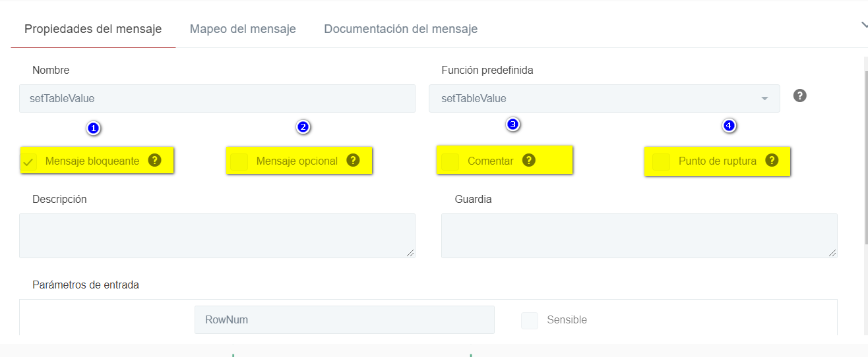Open the Función predefinida dropdown
The width and height of the screenshot is (868, 357).
tap(604, 99)
